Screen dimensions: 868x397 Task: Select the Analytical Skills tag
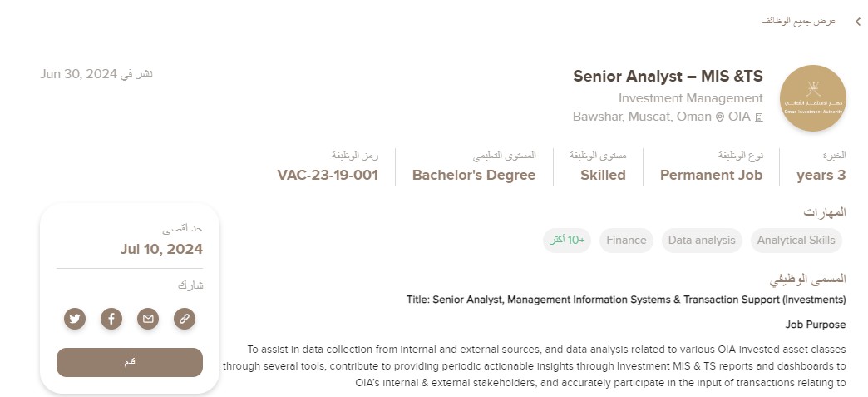[796, 240]
